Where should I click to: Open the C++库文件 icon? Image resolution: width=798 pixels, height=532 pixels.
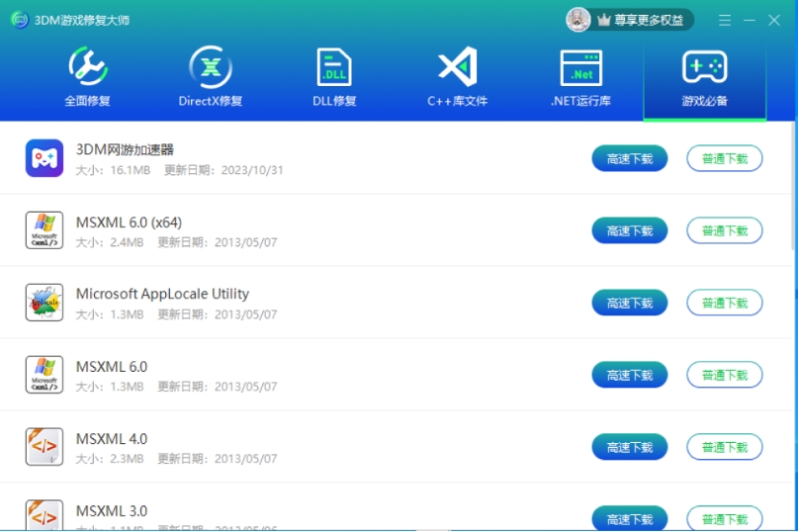(457, 66)
